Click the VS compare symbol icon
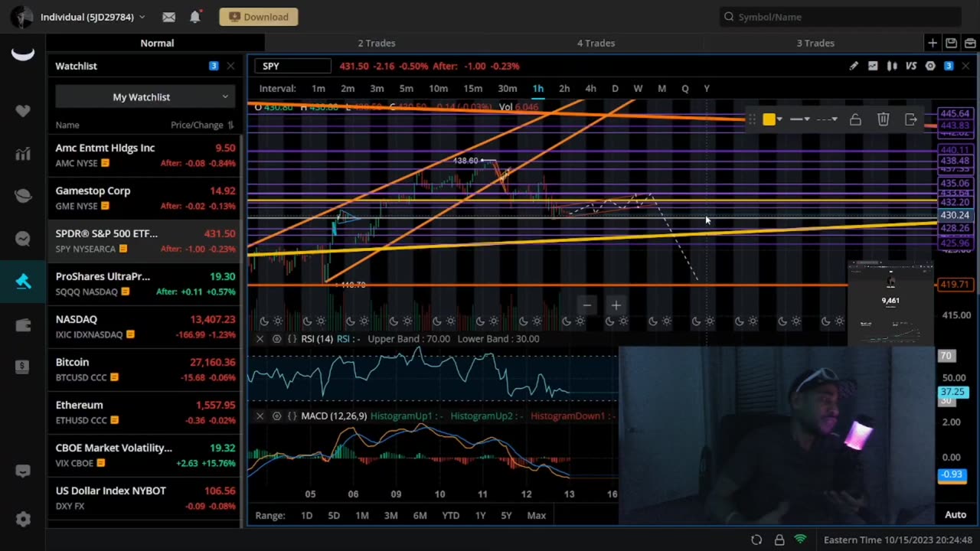This screenshot has width=980, height=551. pos(911,67)
